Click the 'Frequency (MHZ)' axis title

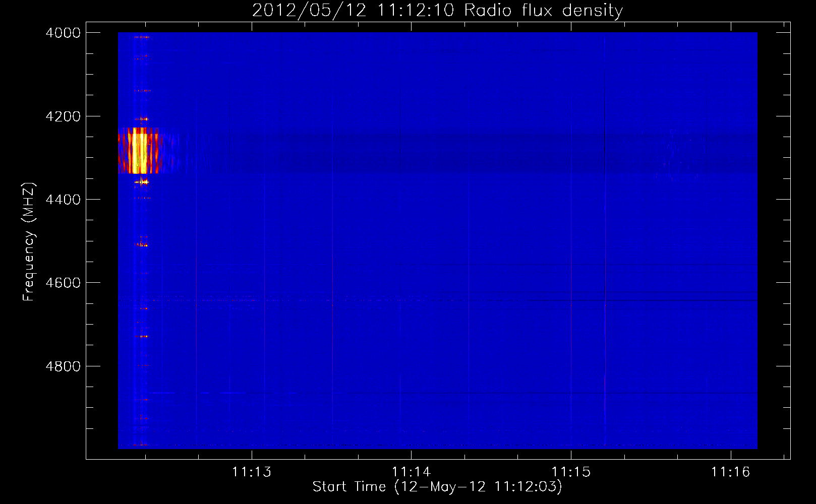(x=29, y=242)
